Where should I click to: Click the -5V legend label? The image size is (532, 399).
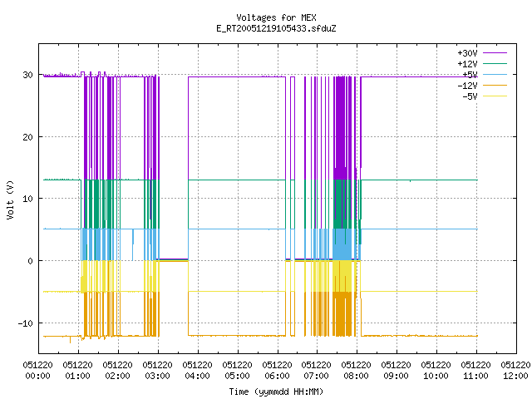pyautogui.click(x=470, y=96)
